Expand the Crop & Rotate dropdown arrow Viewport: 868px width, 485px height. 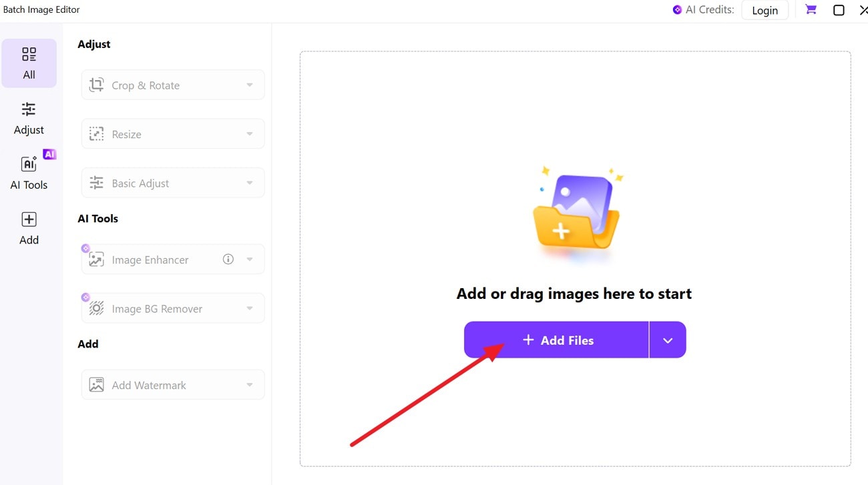[248, 85]
